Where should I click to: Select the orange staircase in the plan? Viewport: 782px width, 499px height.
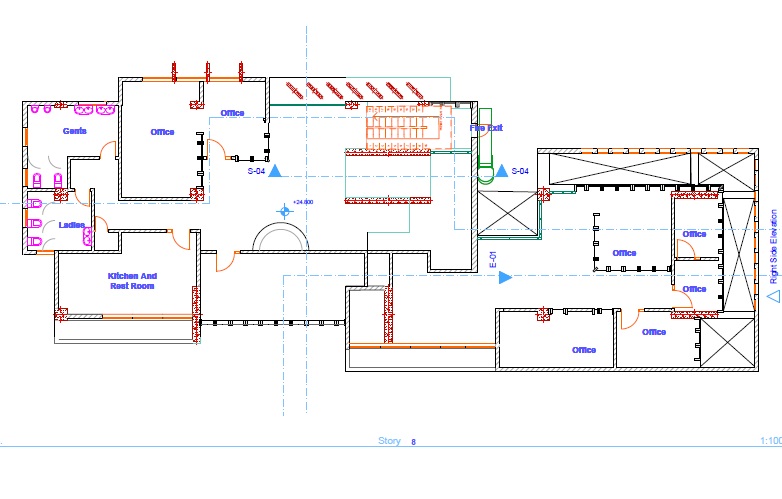399,127
